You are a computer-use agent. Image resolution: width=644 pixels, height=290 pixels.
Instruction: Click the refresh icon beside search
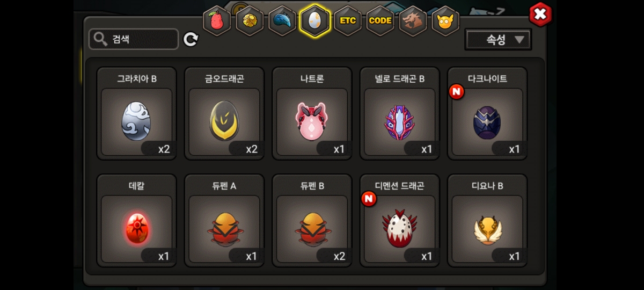[x=191, y=39]
